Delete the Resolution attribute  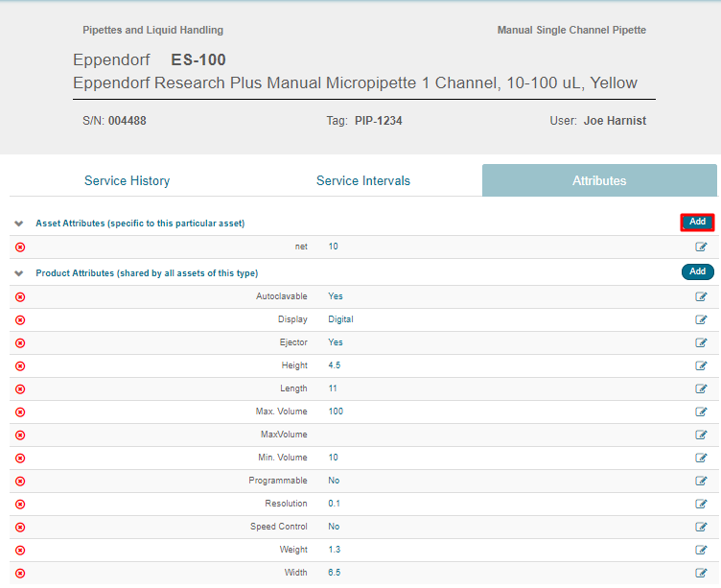(x=20, y=504)
